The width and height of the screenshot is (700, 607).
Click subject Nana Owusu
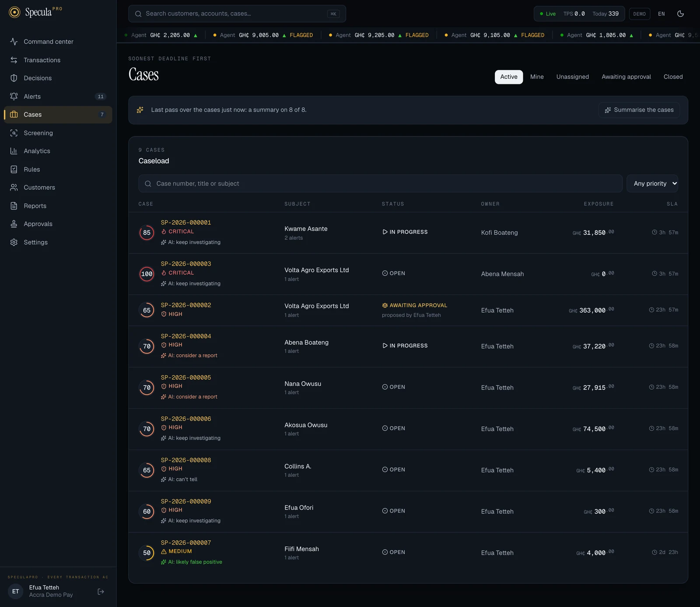pyautogui.click(x=303, y=384)
